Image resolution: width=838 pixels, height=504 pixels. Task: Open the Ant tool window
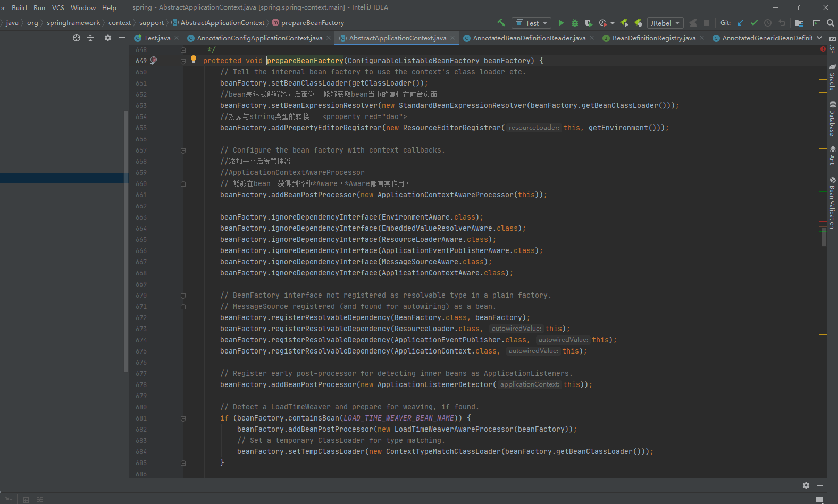pyautogui.click(x=832, y=155)
